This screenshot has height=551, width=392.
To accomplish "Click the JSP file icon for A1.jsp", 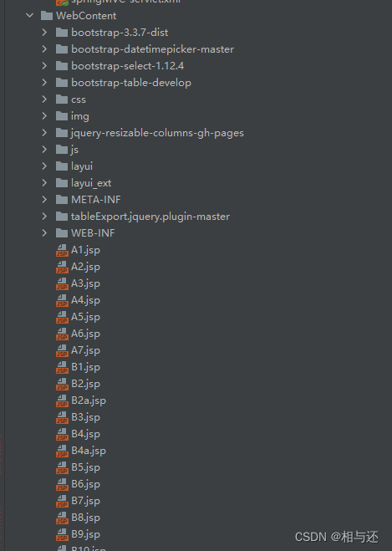I will point(62,250).
